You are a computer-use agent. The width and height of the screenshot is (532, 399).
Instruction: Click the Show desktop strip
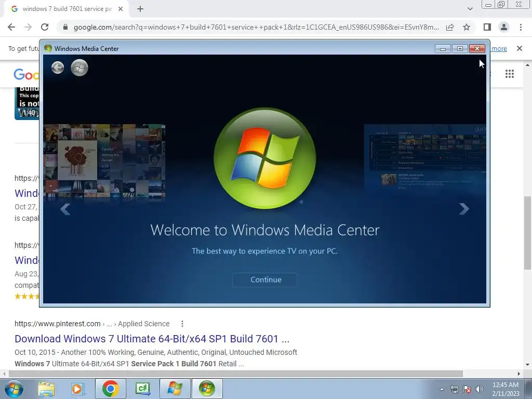(x=528, y=389)
